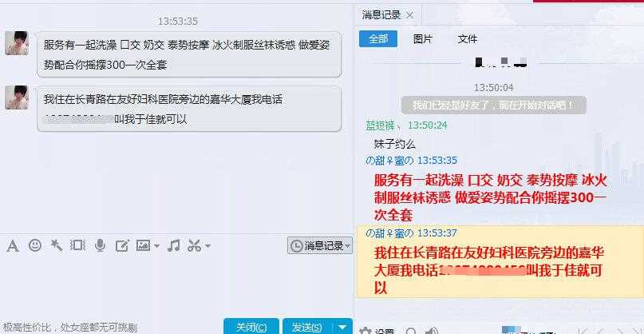Send a window shake with the vibrate icon
The height and width of the screenshot is (334, 644).
(x=77, y=245)
